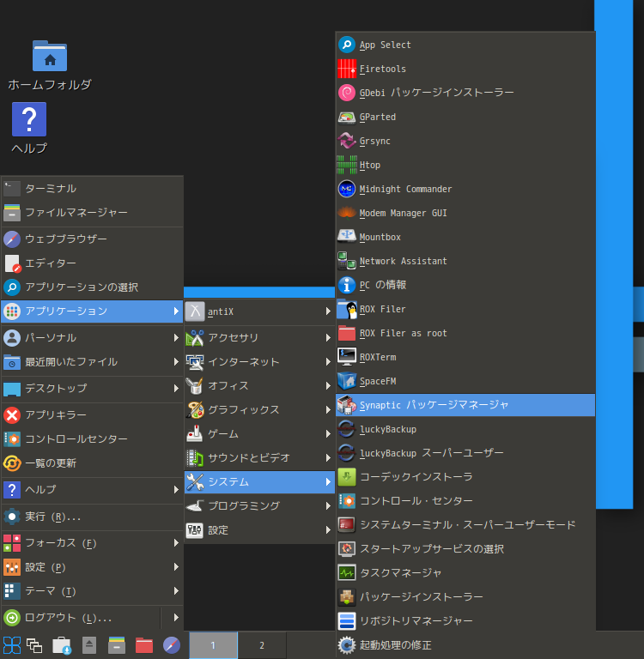Screen dimensions: 644x659
Task: Click the taskbar window list icon
Action: coord(34,645)
